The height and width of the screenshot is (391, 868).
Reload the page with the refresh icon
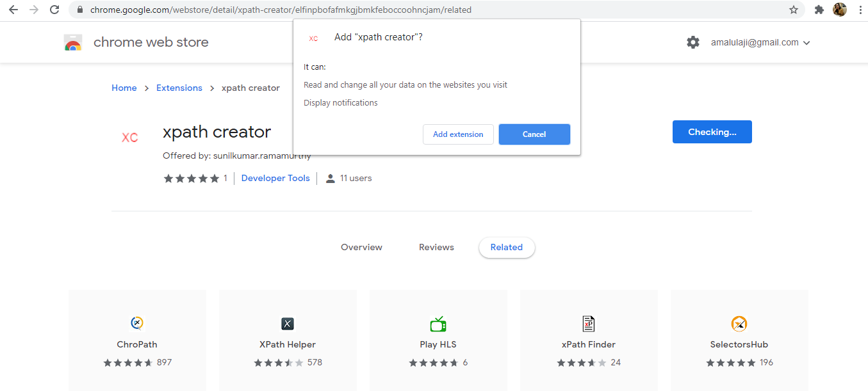(x=54, y=10)
